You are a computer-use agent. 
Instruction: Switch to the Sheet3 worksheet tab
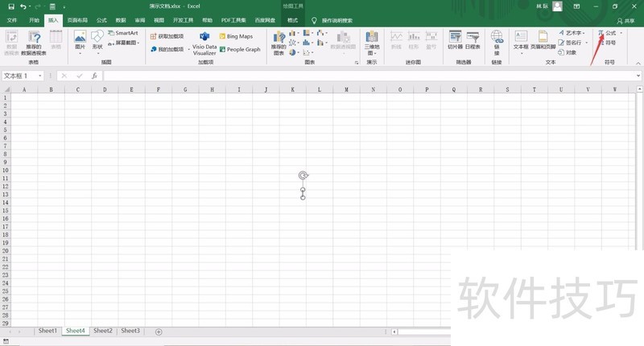pos(130,331)
